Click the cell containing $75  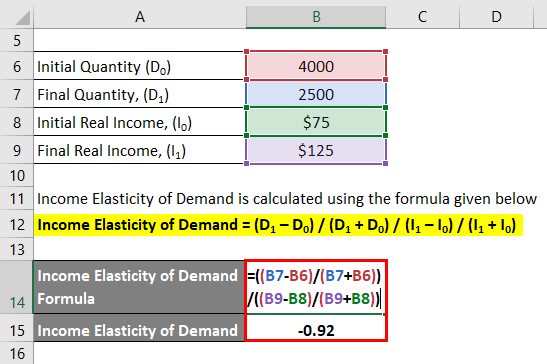316,122
